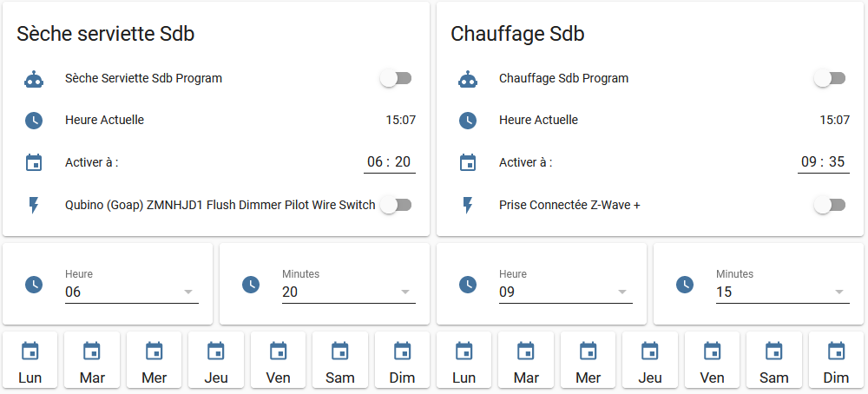Click clock icon in Minutes 20 card
The image size is (868, 394).
[x=251, y=284]
